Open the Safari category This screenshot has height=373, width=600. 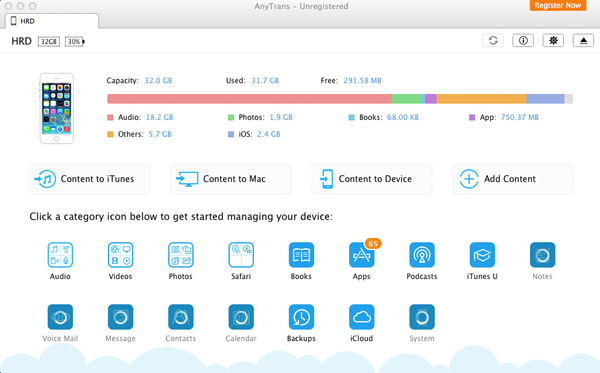coord(241,255)
